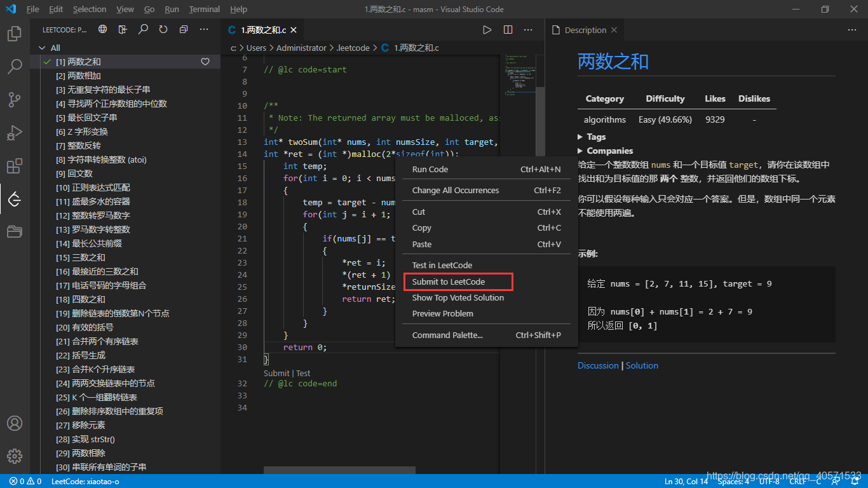Image resolution: width=868 pixels, height=488 pixels.
Task: Open the Selection menu
Action: [x=90, y=9]
